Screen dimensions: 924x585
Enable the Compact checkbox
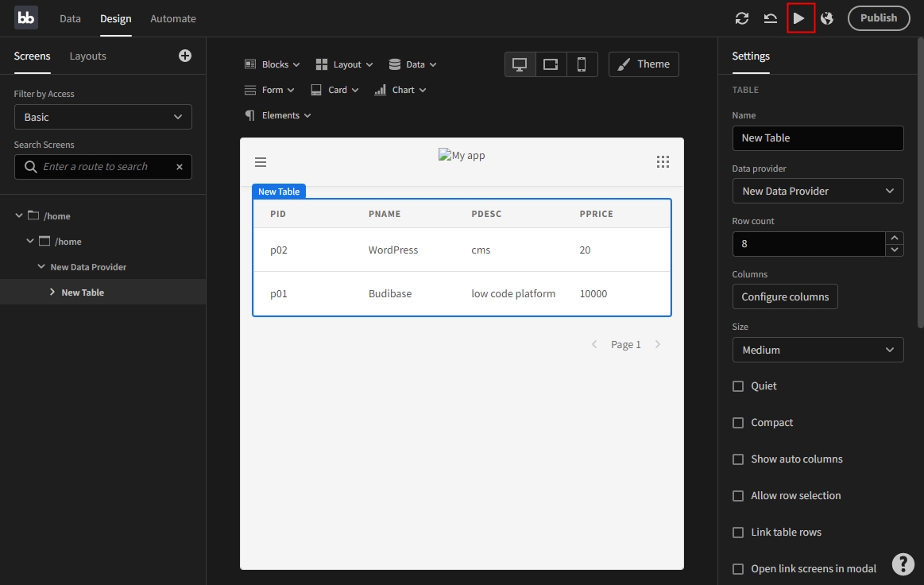pyautogui.click(x=738, y=423)
